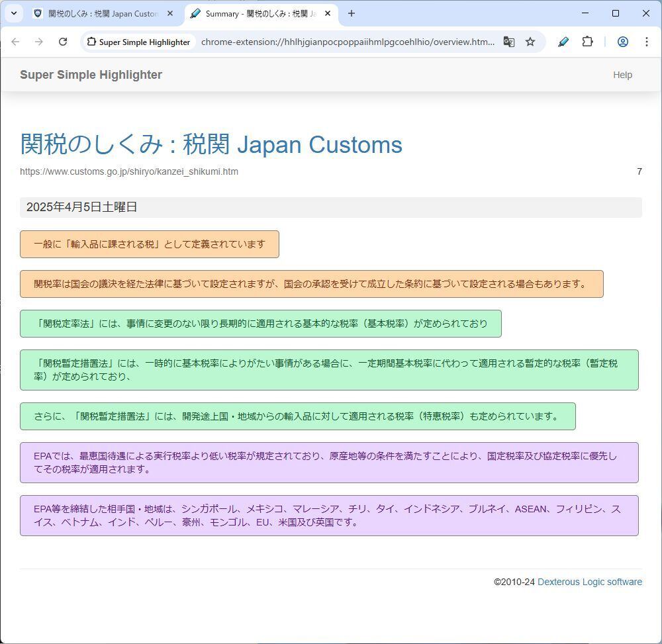Select the green highlight starting 「関税暫定措置法」には、一時的

pos(329,370)
